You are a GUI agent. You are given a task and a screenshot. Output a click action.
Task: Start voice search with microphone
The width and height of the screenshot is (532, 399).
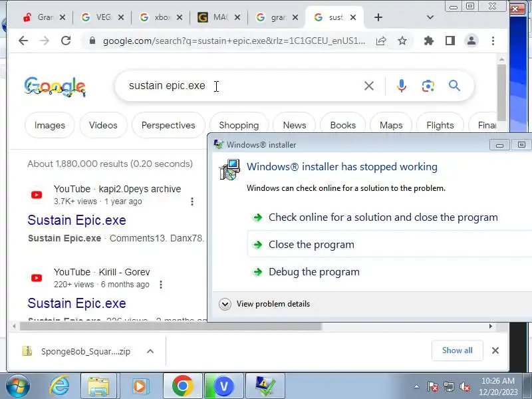click(402, 86)
